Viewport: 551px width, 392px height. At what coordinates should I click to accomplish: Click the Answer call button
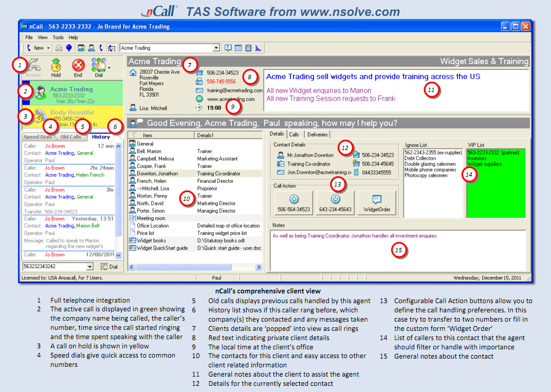33,68
